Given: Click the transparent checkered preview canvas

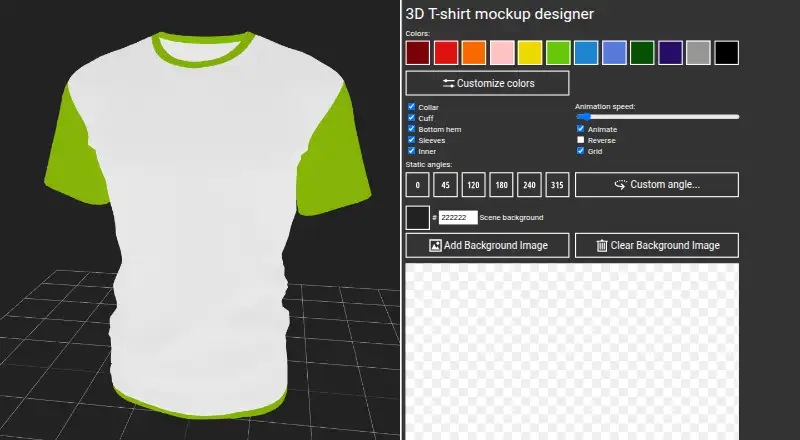Looking at the screenshot, I should tap(572, 352).
